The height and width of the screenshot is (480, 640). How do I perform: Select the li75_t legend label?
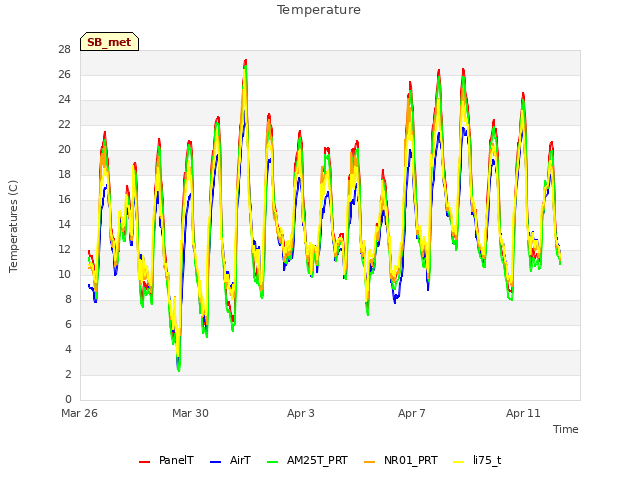tap(487, 461)
